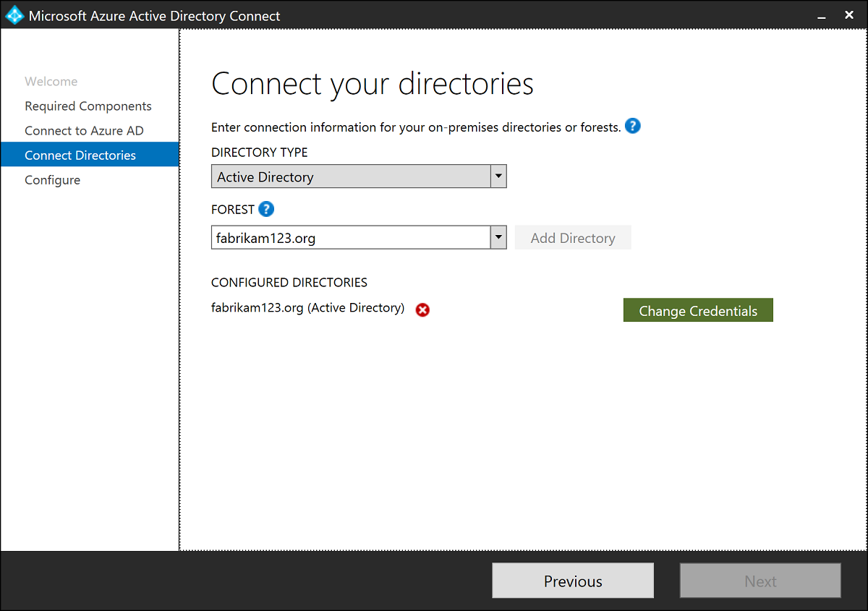Select the fabrikam123.org configured directory entry

(307, 308)
